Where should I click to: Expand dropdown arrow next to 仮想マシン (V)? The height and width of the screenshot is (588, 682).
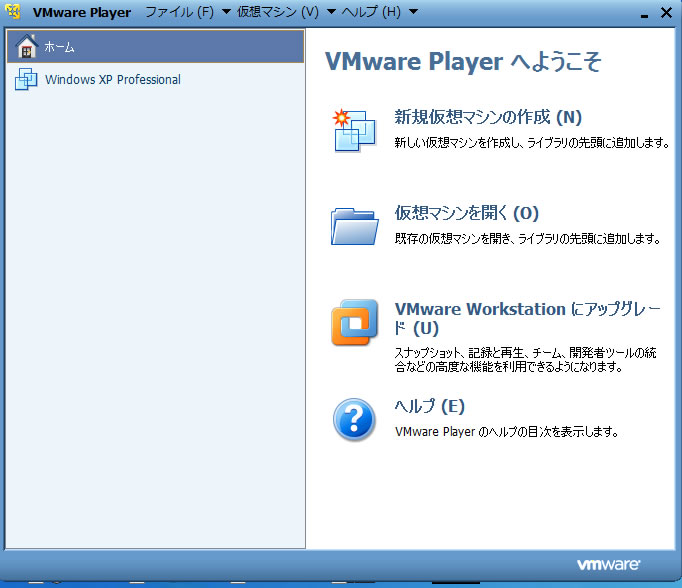tap(331, 12)
